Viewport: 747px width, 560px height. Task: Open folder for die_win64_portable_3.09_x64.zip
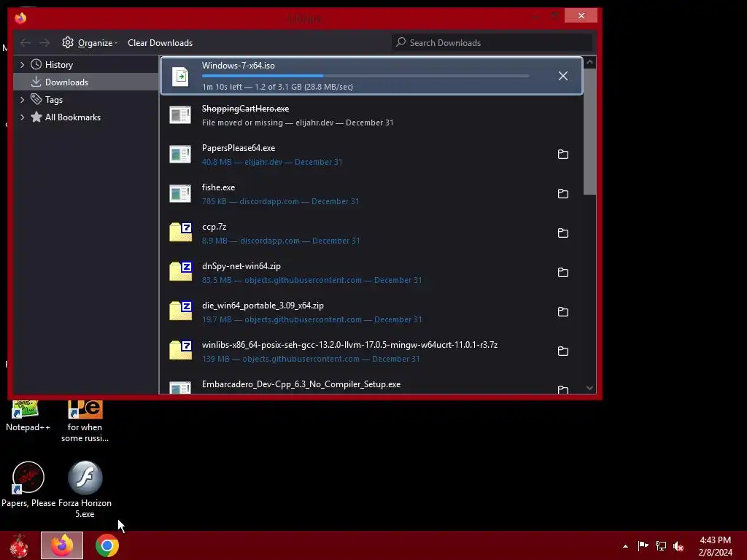[562, 312]
